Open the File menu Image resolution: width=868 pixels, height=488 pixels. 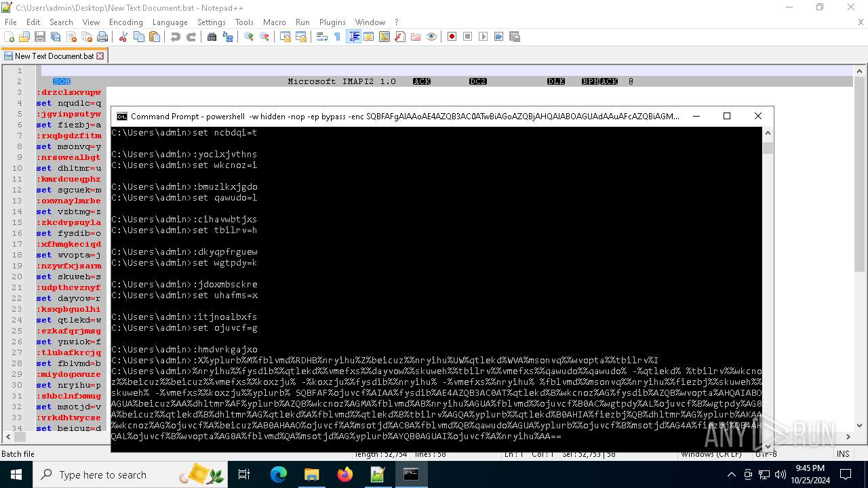[x=11, y=22]
